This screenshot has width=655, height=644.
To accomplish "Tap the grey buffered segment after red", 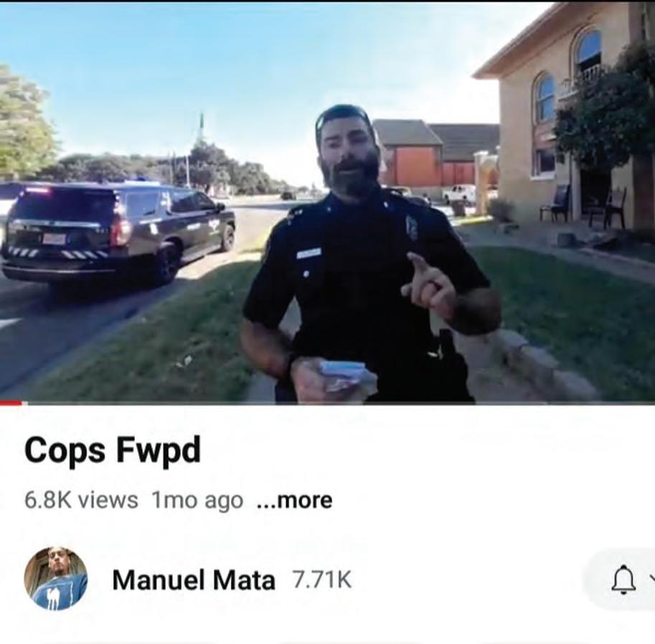I will (x=25, y=403).
